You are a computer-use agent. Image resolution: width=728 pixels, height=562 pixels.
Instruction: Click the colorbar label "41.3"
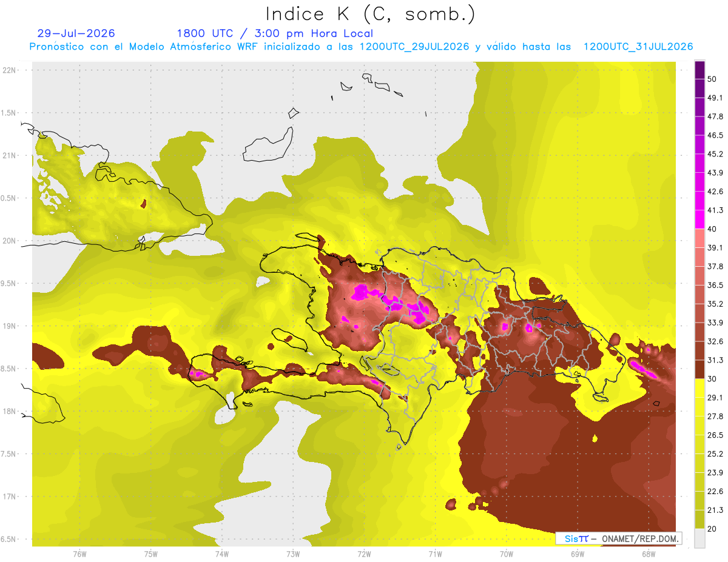coord(716,210)
